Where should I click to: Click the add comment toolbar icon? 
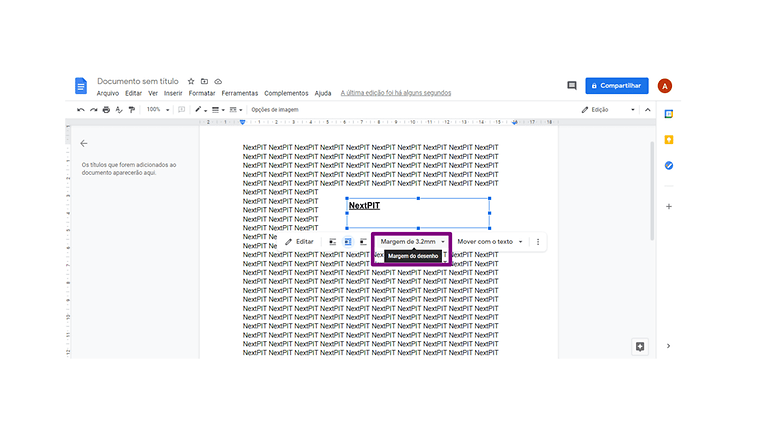click(x=182, y=110)
